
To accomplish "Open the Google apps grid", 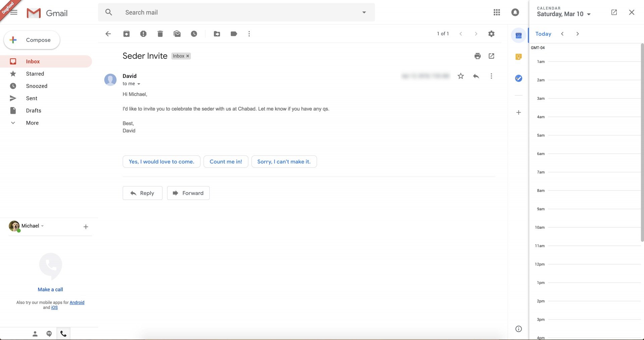I will click(x=497, y=12).
